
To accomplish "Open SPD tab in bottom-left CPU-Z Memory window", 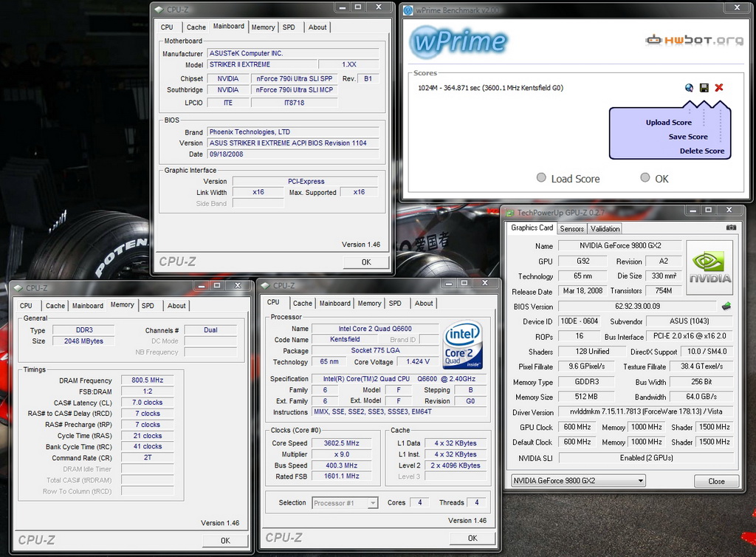I will [x=148, y=306].
